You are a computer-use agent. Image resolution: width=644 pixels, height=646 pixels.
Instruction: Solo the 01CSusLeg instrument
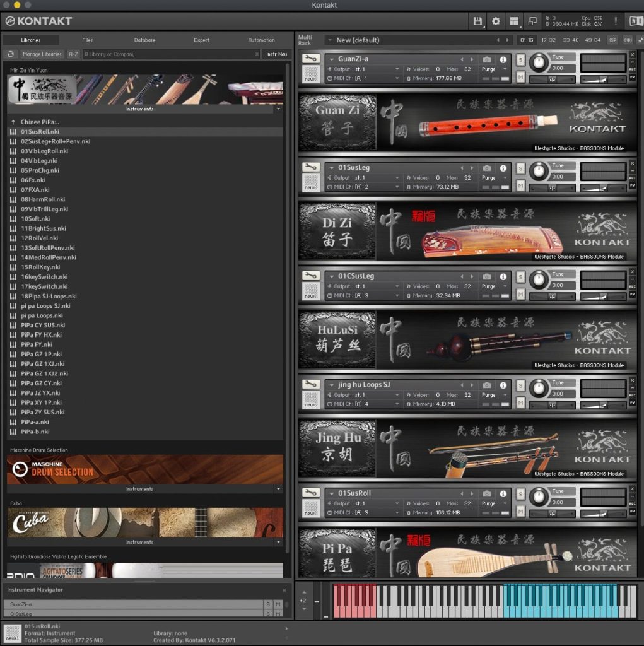[521, 277]
